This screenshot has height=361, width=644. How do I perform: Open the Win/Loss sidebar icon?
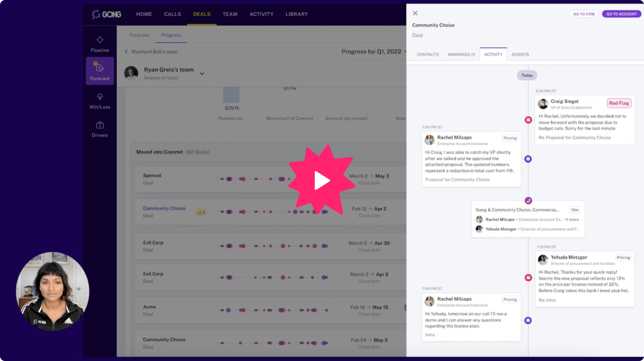[x=100, y=101]
